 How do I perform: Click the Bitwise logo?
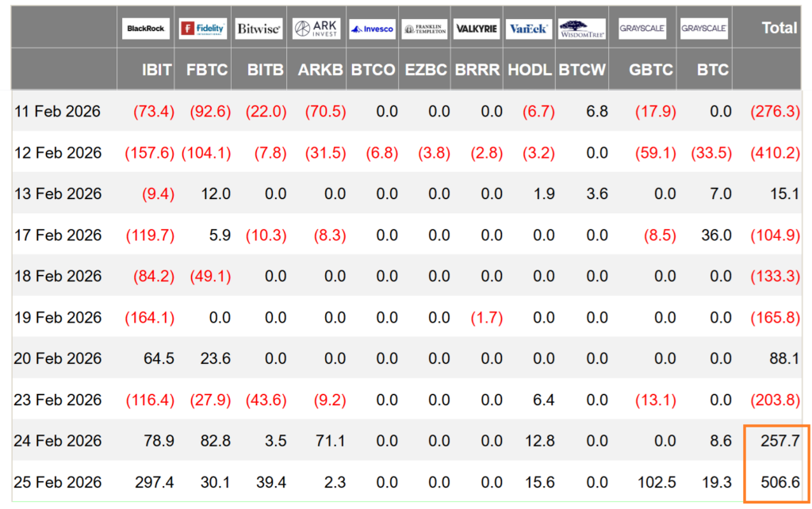pos(259,29)
